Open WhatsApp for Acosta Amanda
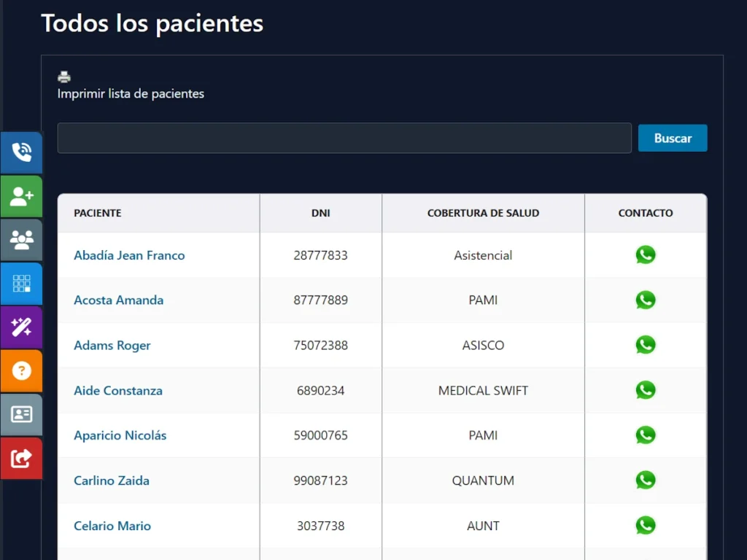 pyautogui.click(x=646, y=300)
